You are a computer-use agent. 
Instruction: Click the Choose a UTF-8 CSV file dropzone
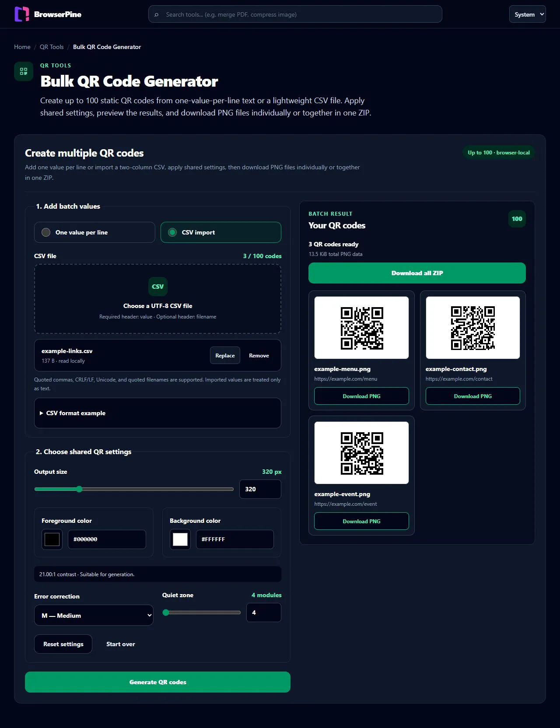point(157,299)
